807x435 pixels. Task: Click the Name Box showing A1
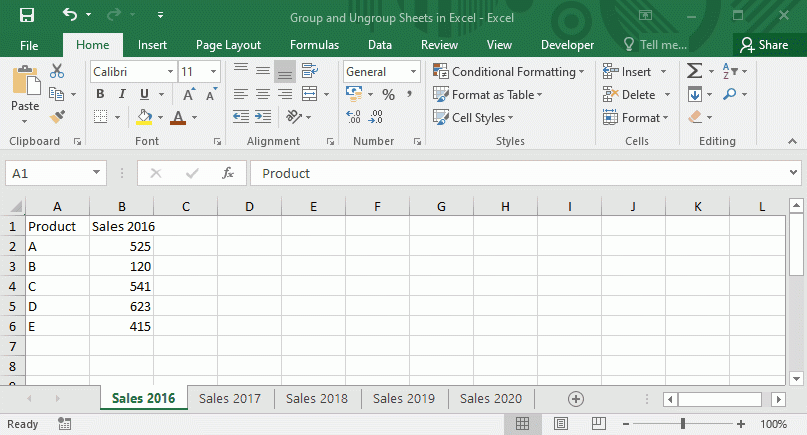[55, 173]
